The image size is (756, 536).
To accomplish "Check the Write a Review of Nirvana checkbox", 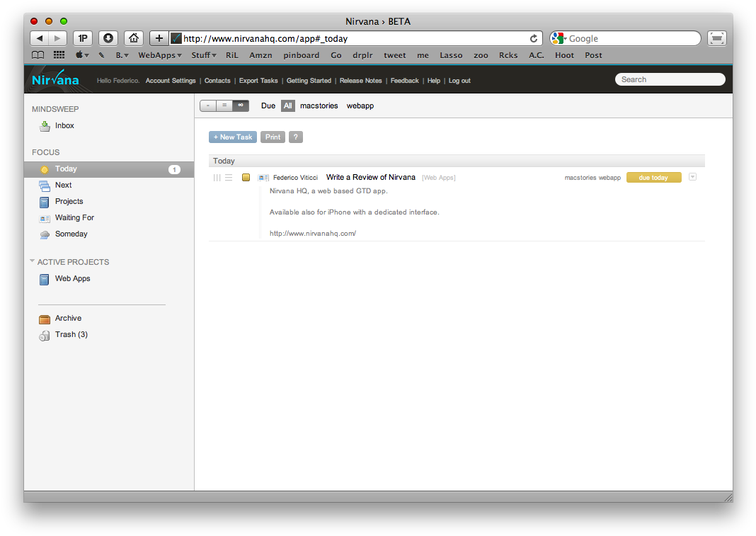I will [246, 178].
